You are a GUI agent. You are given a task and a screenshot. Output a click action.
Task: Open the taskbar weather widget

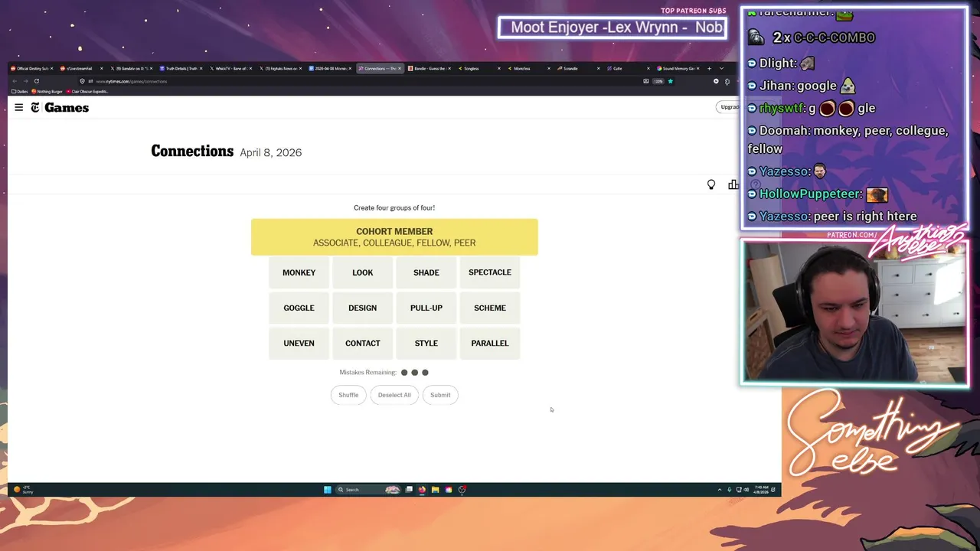pyautogui.click(x=23, y=490)
